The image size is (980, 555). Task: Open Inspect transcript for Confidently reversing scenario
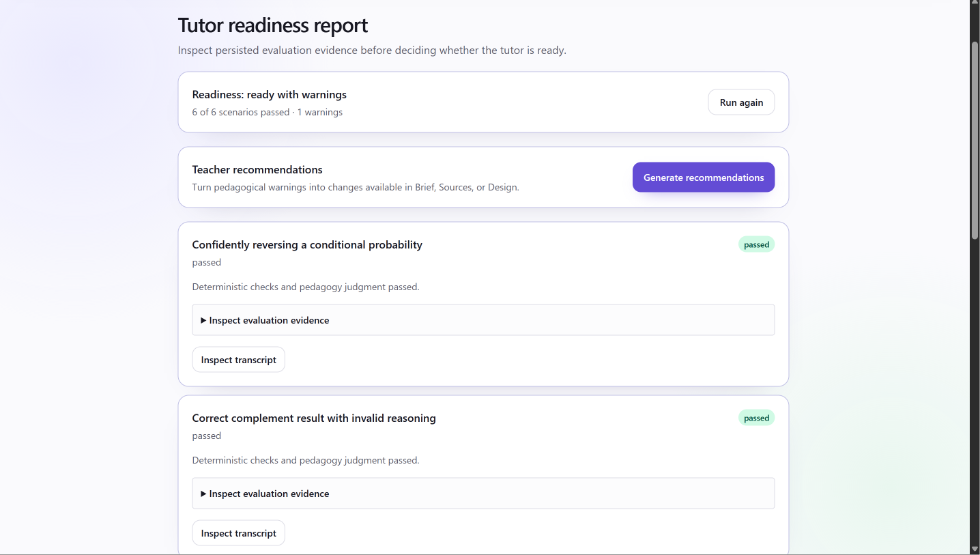coord(239,360)
